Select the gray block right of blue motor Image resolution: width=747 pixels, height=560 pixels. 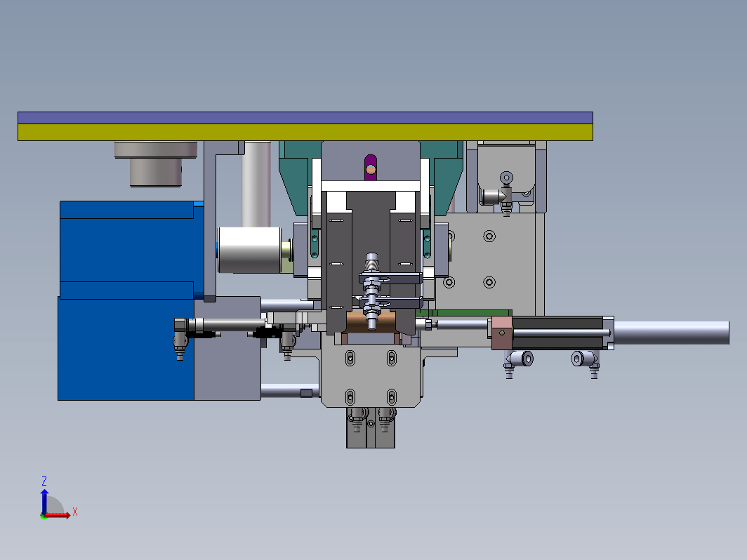[227, 349]
